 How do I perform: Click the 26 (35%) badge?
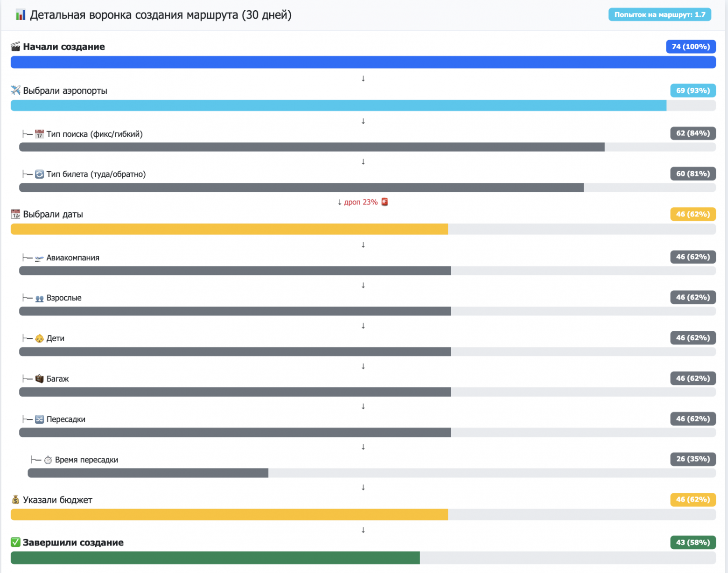point(693,459)
